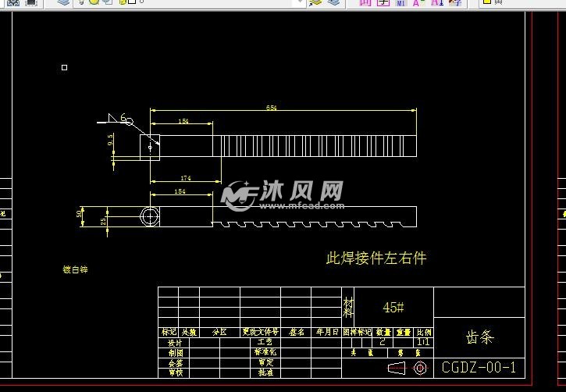Select the 154 dimension above the top view
Viewport: 566px width, 392px height.
click(x=183, y=121)
